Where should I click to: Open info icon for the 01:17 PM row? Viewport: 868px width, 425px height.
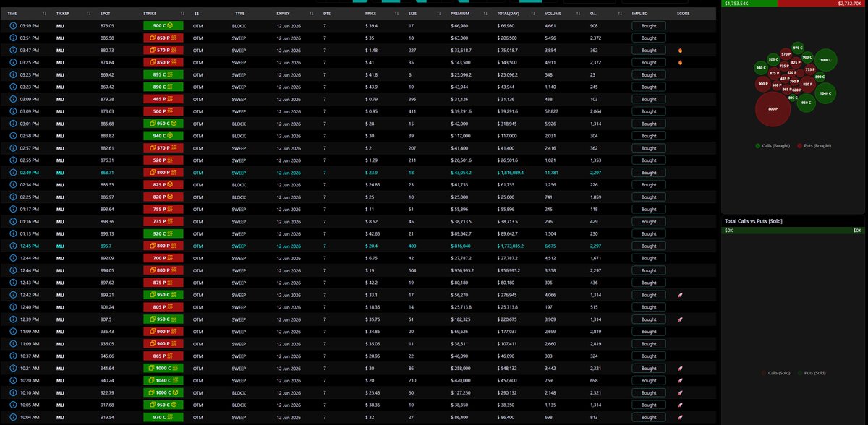13,210
